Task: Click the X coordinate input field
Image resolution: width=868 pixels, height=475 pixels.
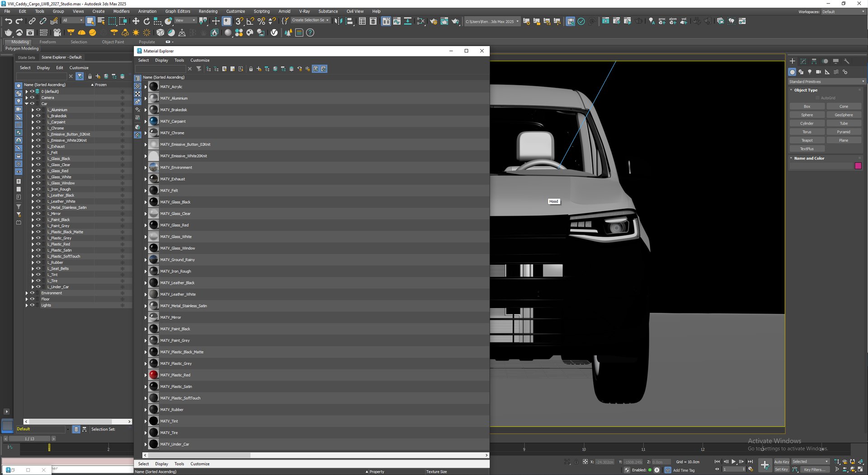Action: (x=605, y=462)
